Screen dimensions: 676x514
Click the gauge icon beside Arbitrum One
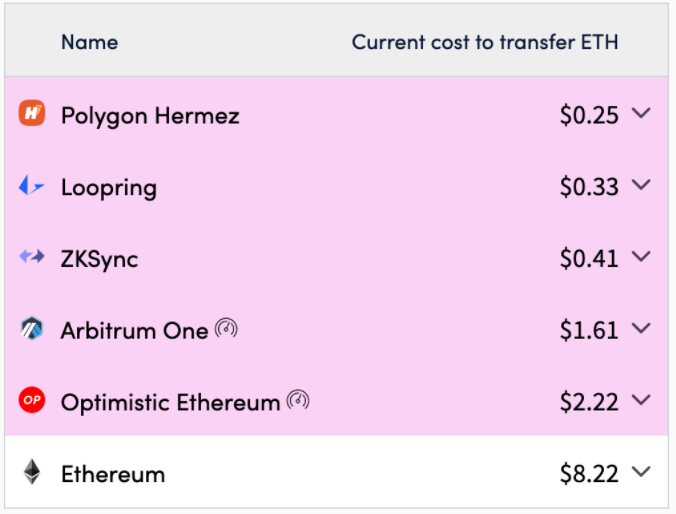tap(226, 329)
